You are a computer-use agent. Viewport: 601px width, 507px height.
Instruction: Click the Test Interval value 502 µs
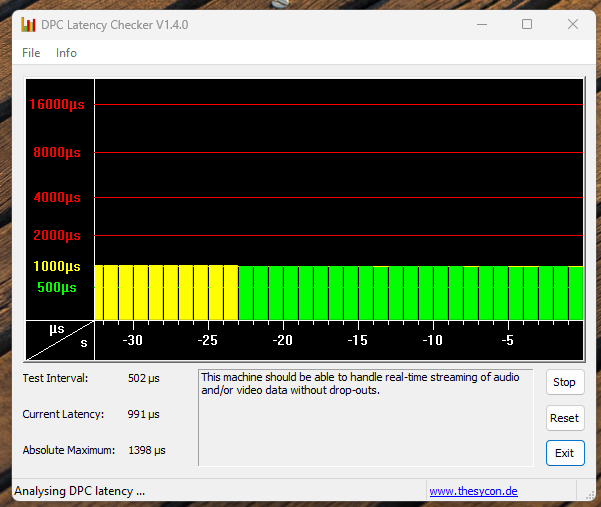pyautogui.click(x=144, y=378)
